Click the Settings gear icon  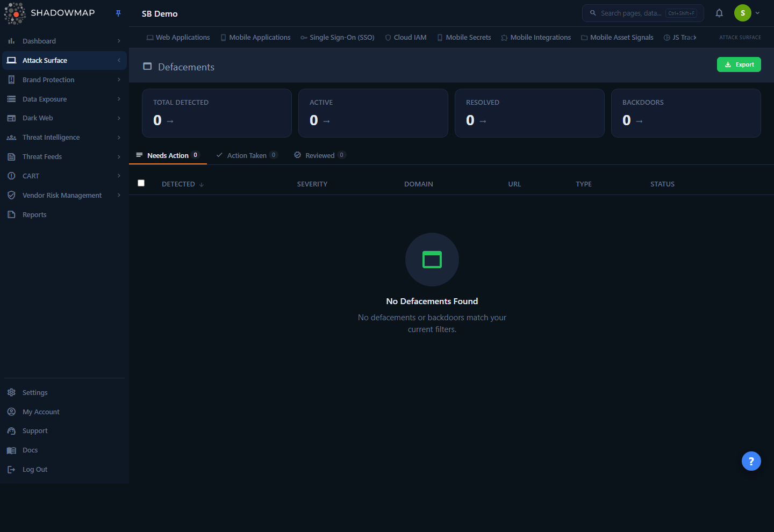point(11,392)
